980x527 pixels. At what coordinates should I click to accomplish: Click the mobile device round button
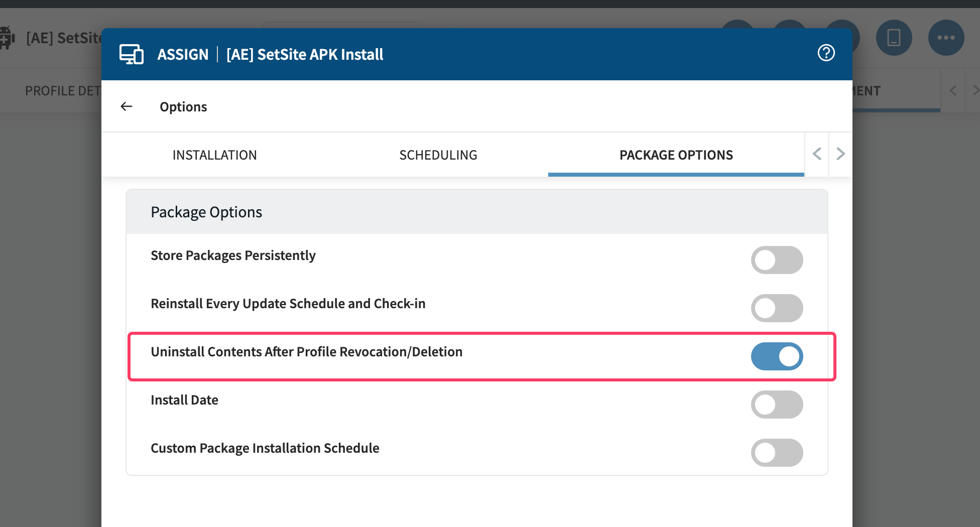[x=894, y=38]
